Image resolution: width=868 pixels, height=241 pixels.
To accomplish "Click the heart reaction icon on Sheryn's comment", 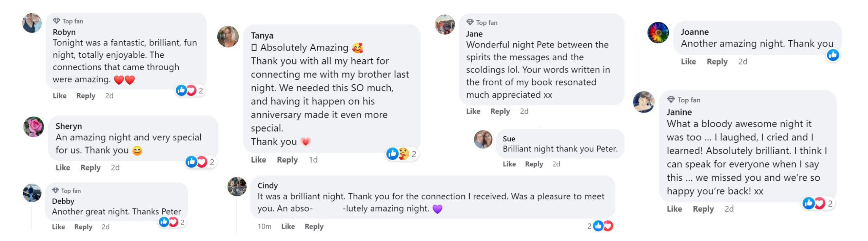I will (x=201, y=161).
